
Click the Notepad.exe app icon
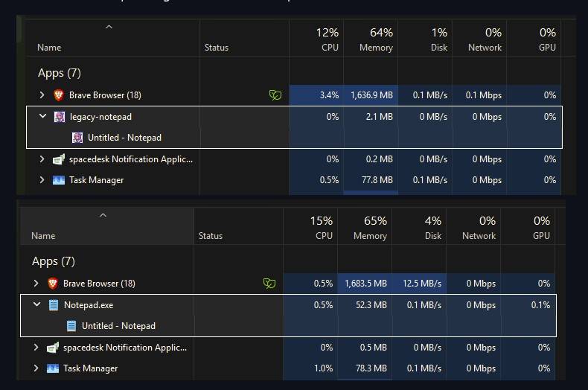54,305
